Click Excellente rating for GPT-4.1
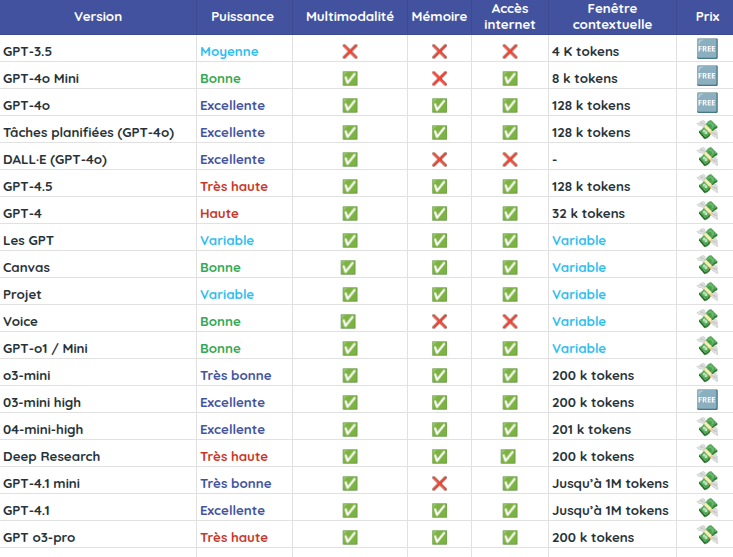Viewport: 733px width, 557px height. pos(232,511)
